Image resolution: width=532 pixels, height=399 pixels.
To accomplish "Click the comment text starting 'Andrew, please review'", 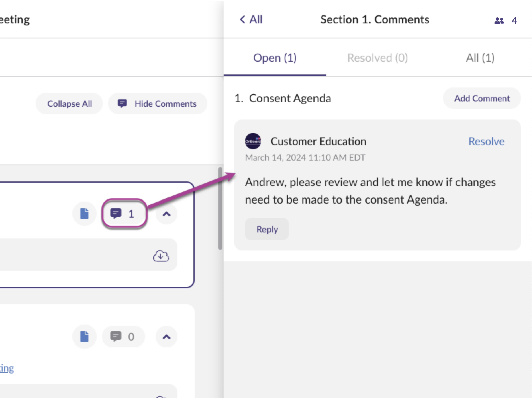I will 370,191.
